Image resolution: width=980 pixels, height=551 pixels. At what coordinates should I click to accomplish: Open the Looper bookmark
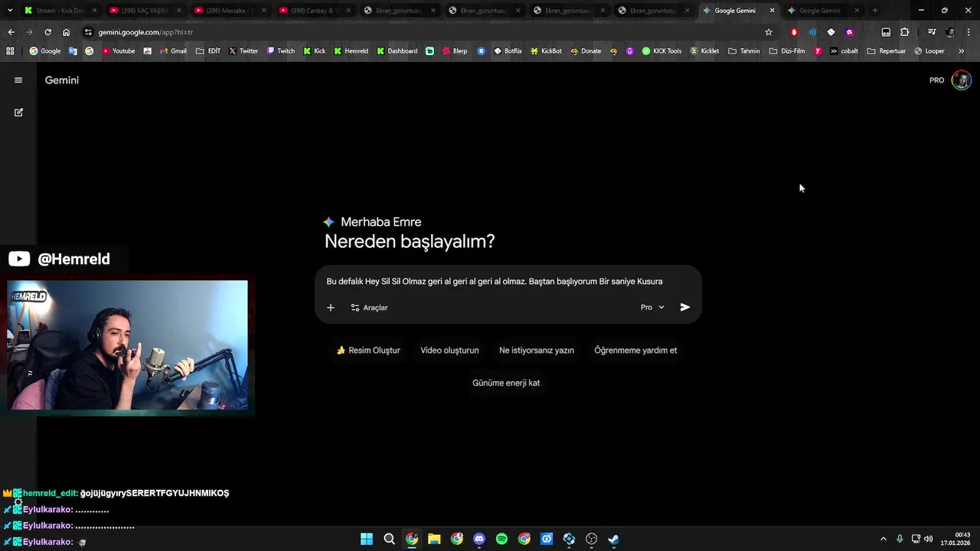929,51
